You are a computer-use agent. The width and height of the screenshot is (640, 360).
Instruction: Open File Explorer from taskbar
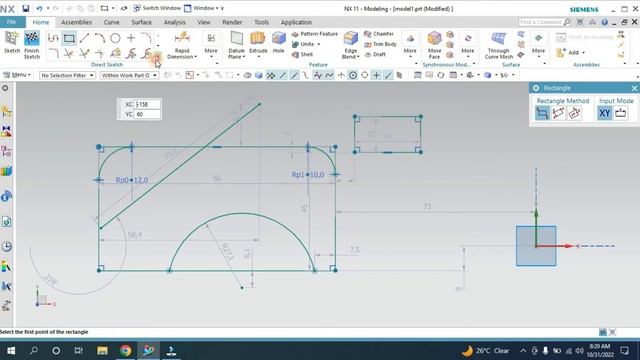[102, 351]
